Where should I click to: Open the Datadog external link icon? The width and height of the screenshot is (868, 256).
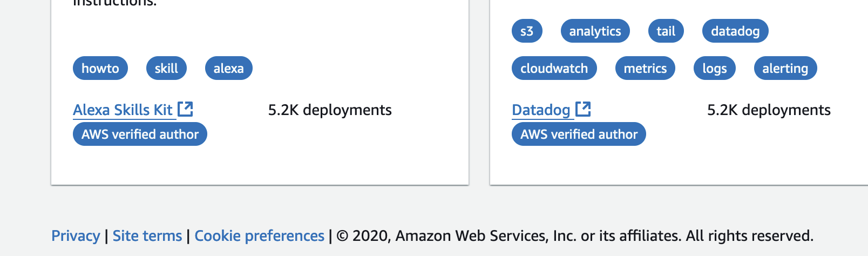coord(583,109)
